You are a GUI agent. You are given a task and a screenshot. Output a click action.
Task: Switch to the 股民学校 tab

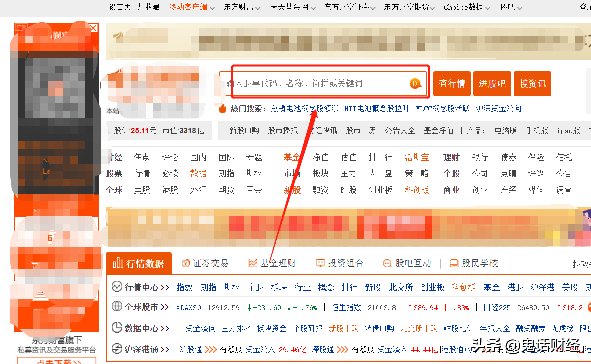(x=474, y=263)
